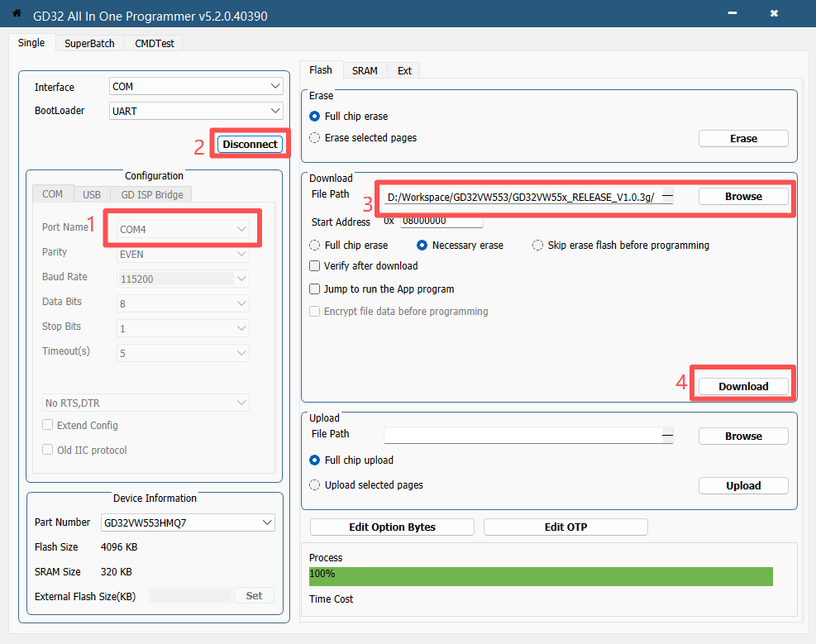Click the Upload button
This screenshot has height=644, width=816.
743,485
